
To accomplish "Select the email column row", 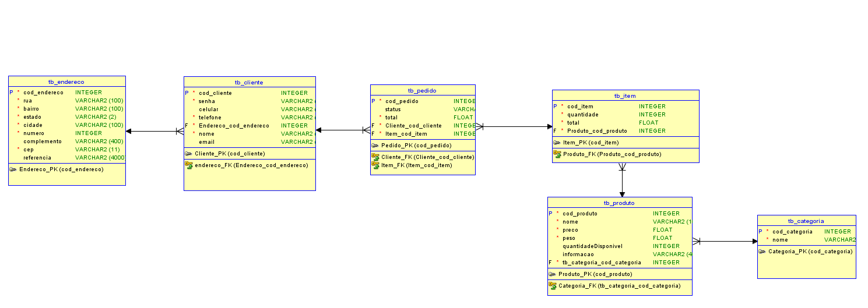I will (249, 141).
